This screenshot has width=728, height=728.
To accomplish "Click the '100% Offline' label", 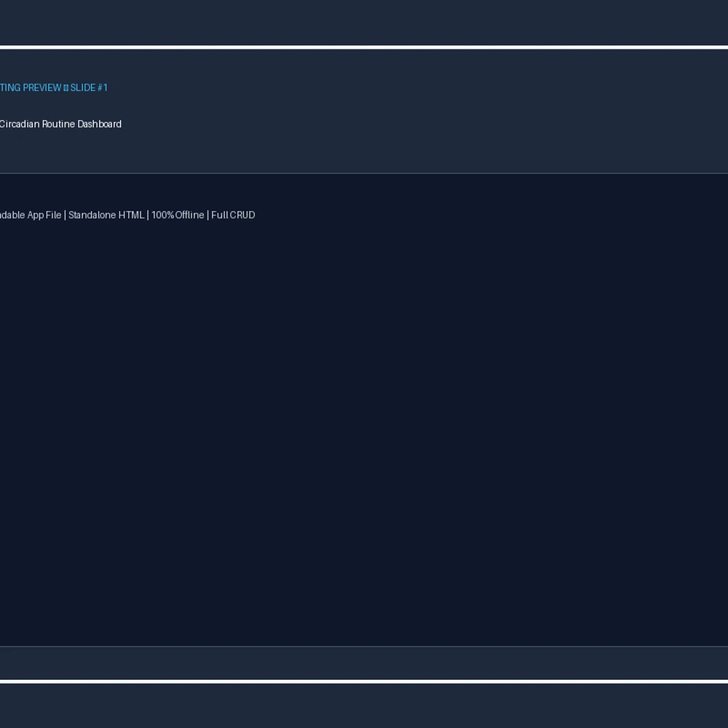I will [x=178, y=215].
